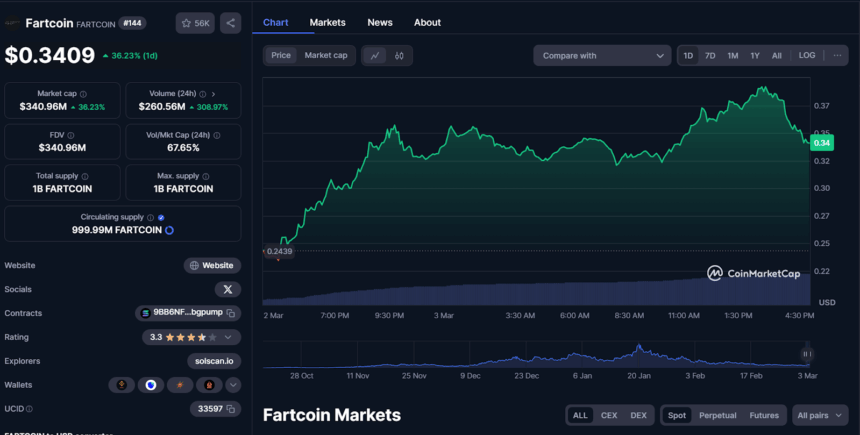
Task: Click the Market cap info icon
Action: point(83,94)
